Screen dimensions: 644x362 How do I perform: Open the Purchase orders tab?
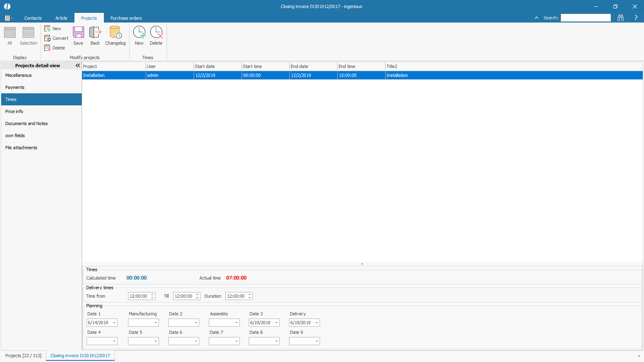[x=126, y=18]
